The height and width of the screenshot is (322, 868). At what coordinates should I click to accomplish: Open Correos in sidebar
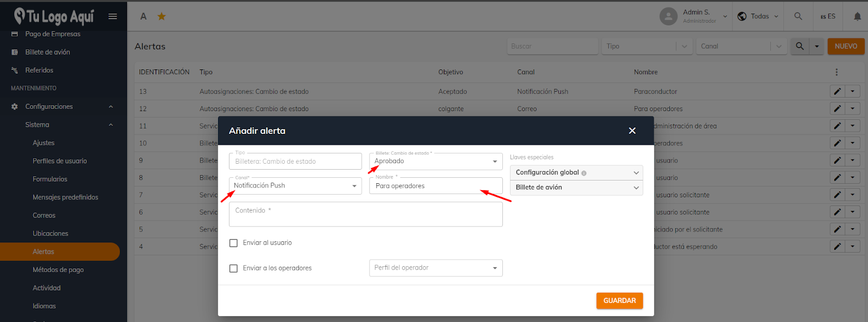click(44, 216)
